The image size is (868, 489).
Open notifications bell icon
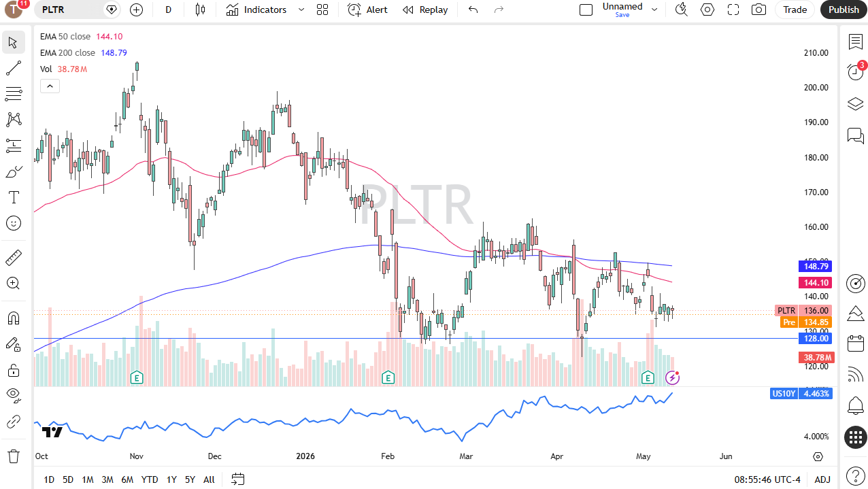coord(855,406)
